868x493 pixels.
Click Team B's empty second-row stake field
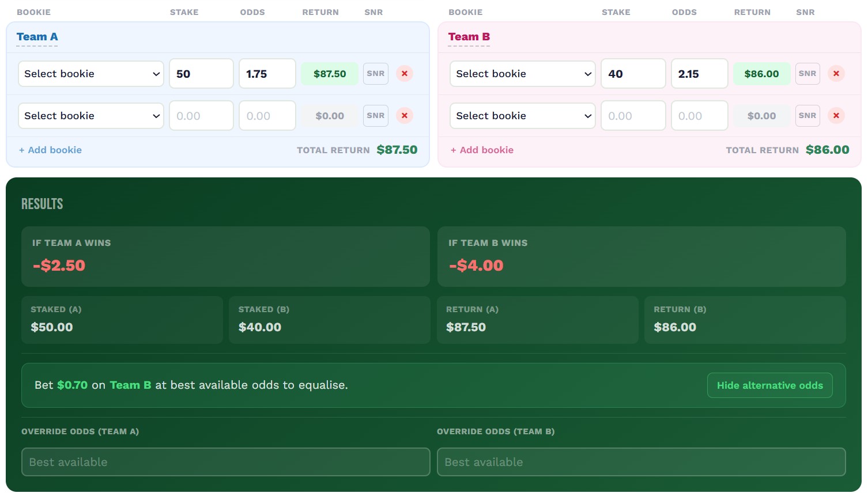click(x=633, y=116)
